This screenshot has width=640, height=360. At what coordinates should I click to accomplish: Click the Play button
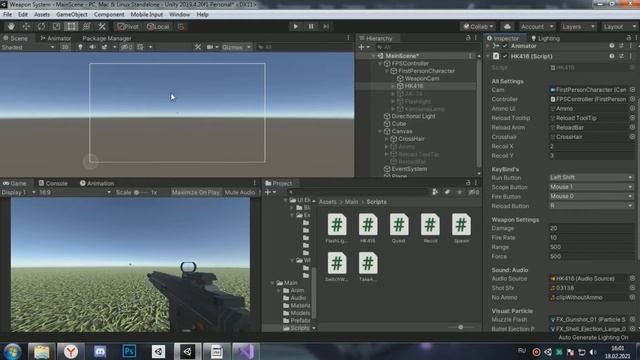296,27
